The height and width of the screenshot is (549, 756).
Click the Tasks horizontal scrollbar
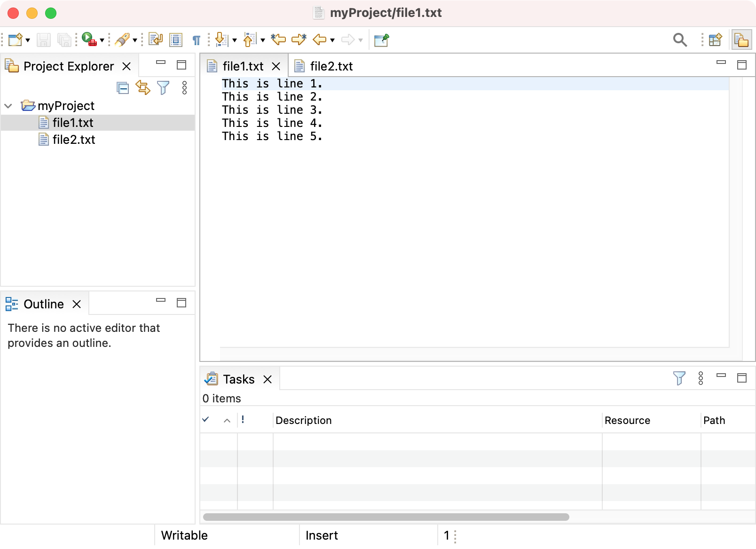(386, 517)
